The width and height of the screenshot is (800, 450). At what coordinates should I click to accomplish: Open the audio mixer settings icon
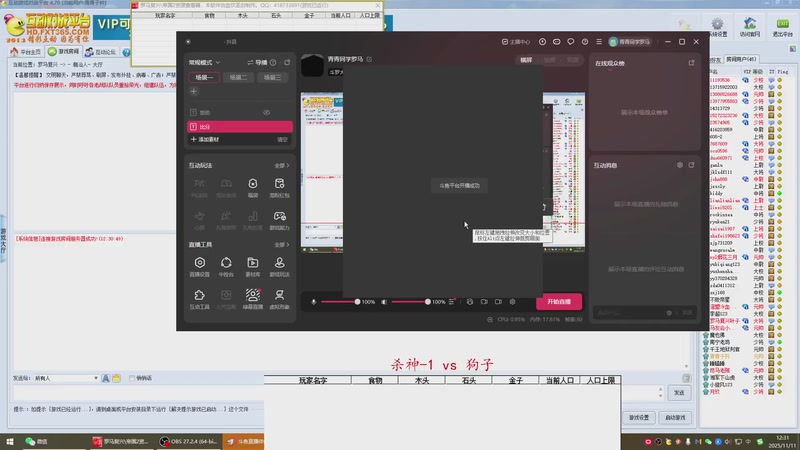coord(452,302)
